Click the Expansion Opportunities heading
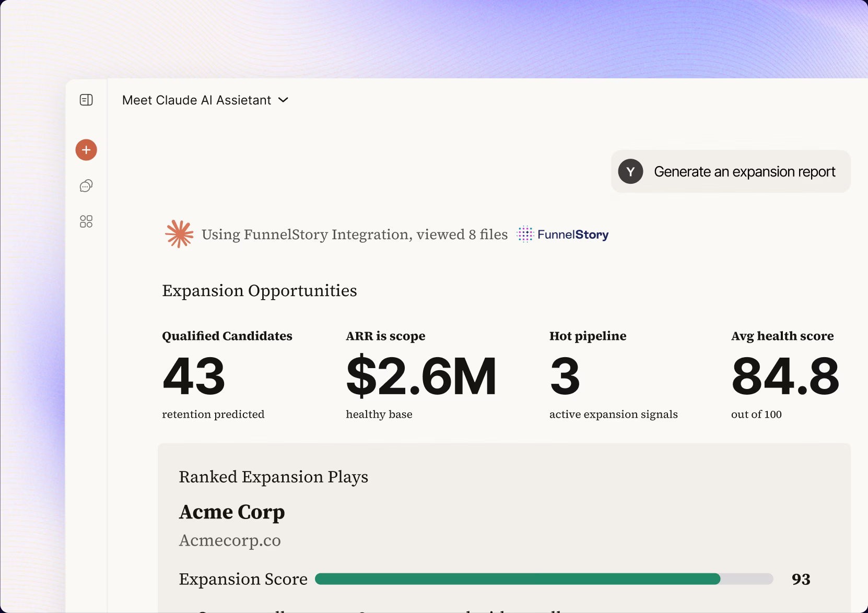The image size is (868, 613). click(260, 290)
